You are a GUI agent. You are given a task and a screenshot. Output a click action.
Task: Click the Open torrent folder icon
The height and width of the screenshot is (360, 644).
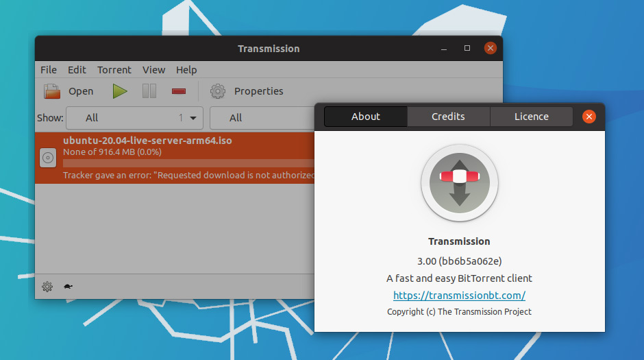[x=52, y=91]
